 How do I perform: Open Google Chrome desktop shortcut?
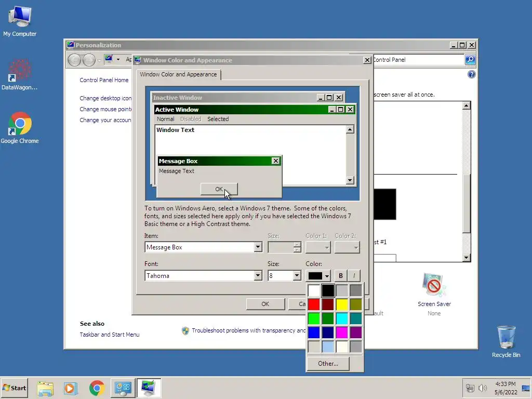click(20, 128)
